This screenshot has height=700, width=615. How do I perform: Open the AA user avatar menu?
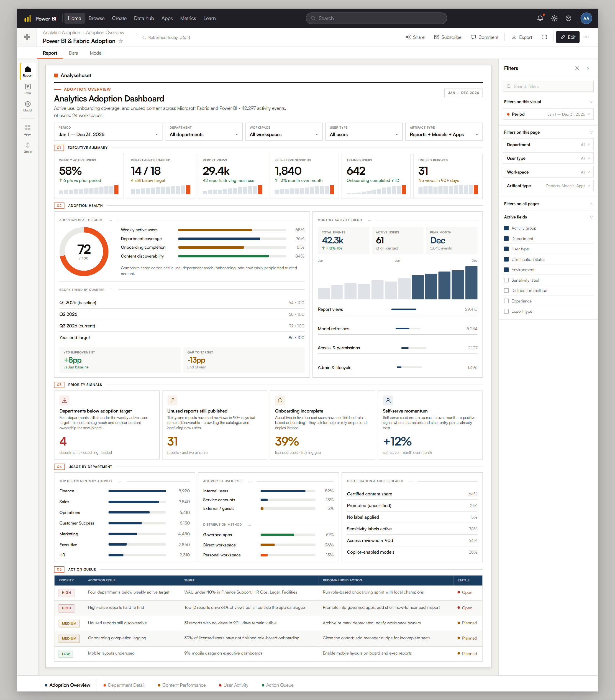click(586, 19)
